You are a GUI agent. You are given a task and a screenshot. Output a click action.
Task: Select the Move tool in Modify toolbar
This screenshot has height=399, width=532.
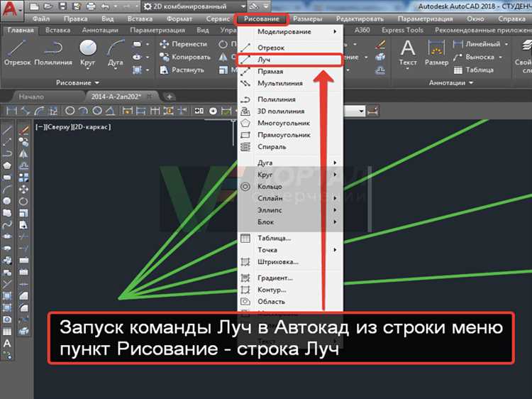(23, 189)
